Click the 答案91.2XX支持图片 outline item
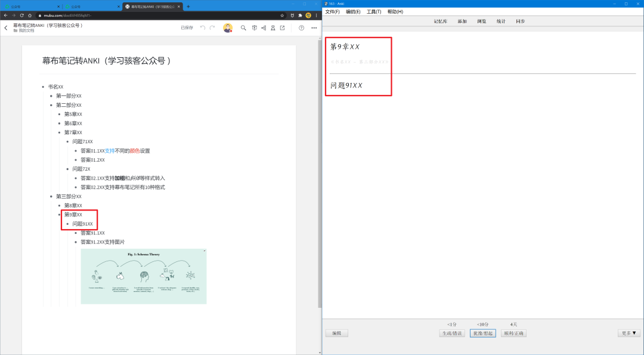The height and width of the screenshot is (355, 644). point(103,242)
